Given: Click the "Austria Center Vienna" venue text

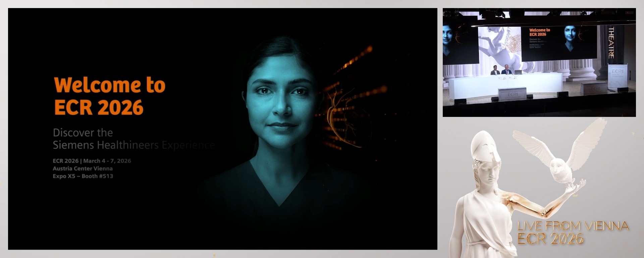Looking at the screenshot, I should [83, 169].
